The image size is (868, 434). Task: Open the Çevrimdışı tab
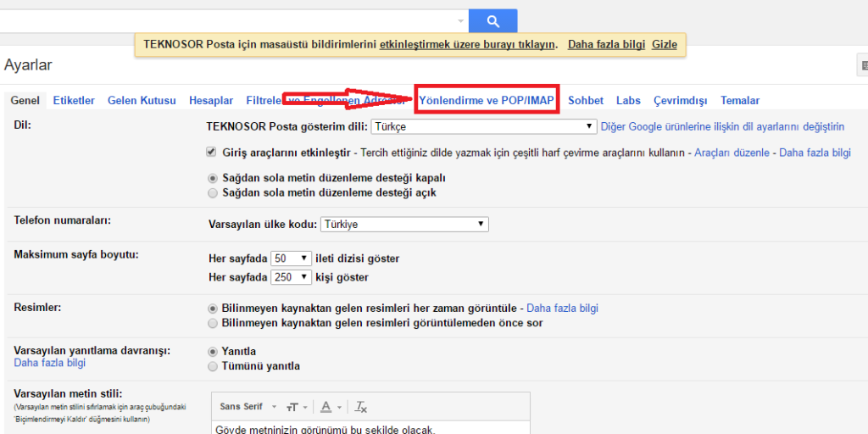coord(681,101)
